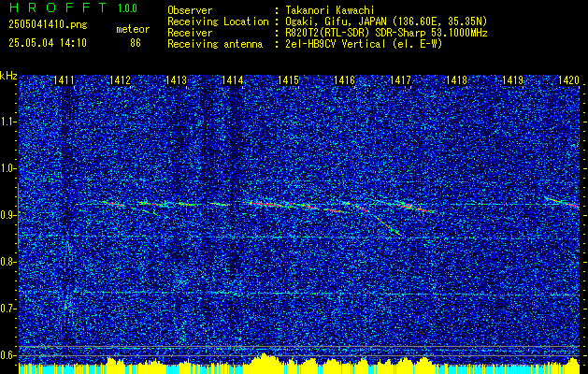Viewport: 588px width, 374px height.
Task: Click frequency axis label 0.6
Action: 8,355
